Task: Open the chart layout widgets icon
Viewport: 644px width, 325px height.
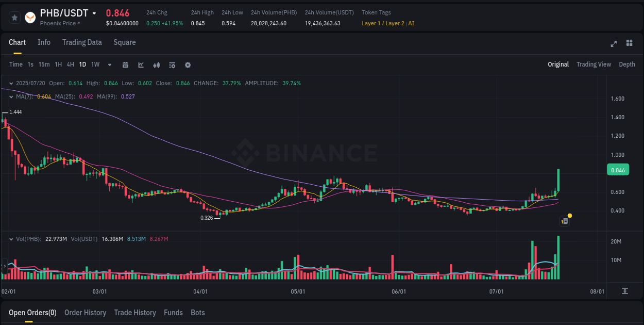Action: pos(629,43)
